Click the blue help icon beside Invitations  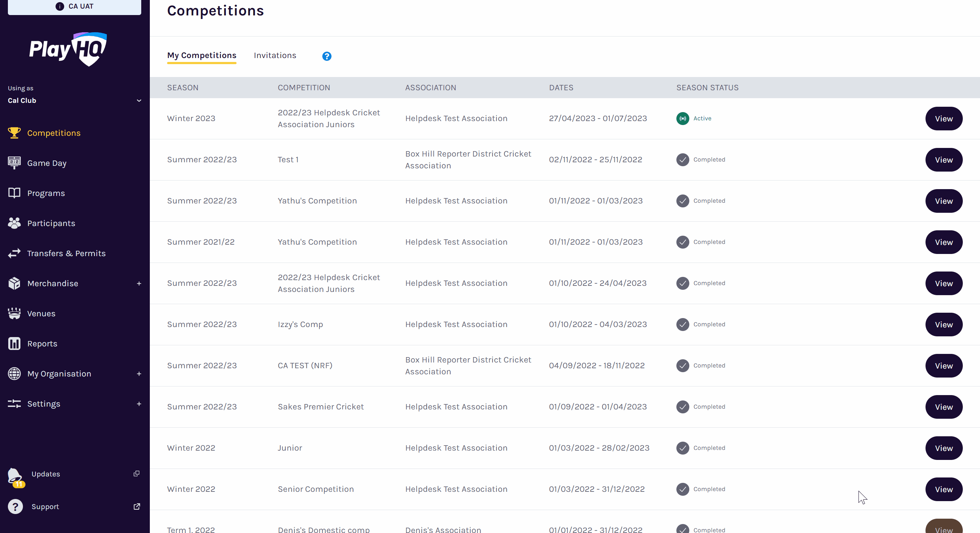pos(327,56)
